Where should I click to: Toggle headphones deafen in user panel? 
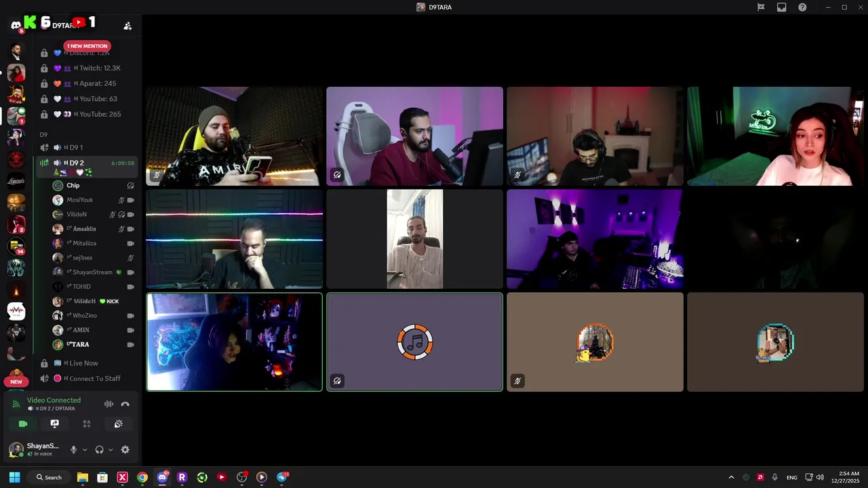100,449
